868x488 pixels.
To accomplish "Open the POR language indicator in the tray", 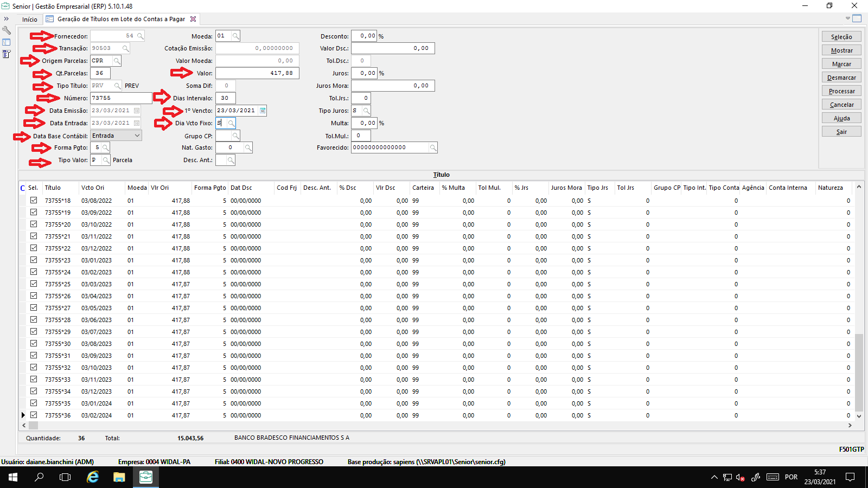I will [791, 477].
